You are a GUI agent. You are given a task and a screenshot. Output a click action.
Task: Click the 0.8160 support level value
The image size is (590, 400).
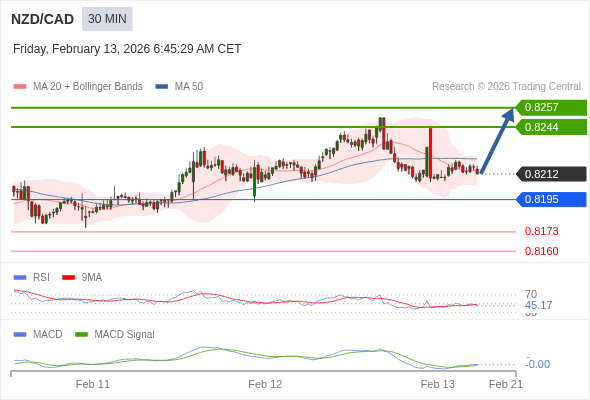click(x=541, y=251)
